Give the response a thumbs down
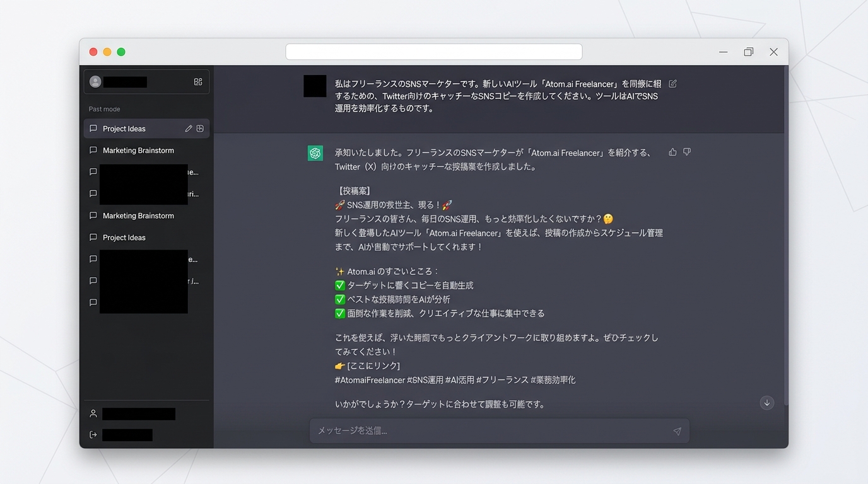The height and width of the screenshot is (484, 868). 687,152
